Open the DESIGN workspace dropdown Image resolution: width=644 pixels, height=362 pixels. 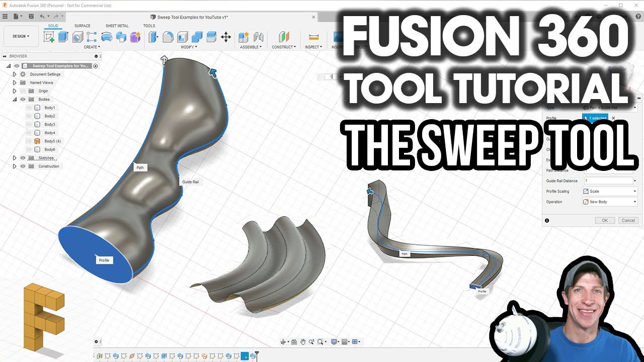point(21,36)
